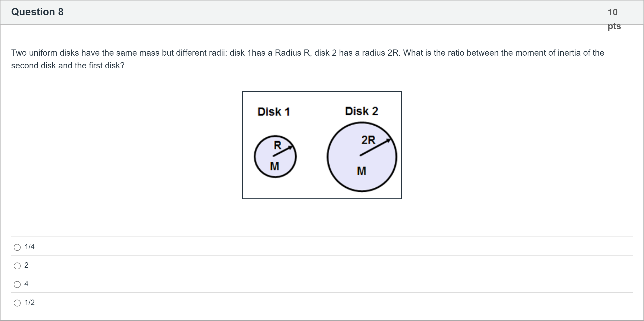Screen dimensions: 644x321
Task: Click the 2R radius label in Disk 2
Action: pos(368,140)
